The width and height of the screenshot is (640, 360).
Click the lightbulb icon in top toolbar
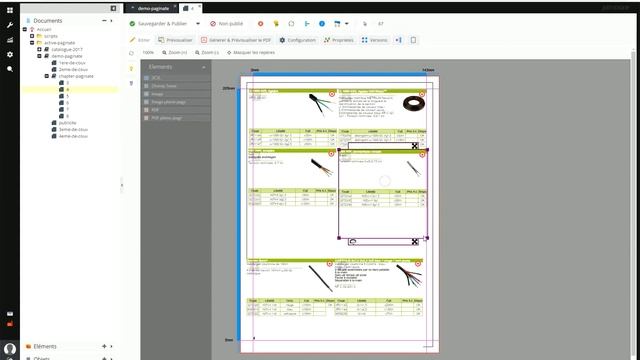pyautogui.click(x=276, y=24)
